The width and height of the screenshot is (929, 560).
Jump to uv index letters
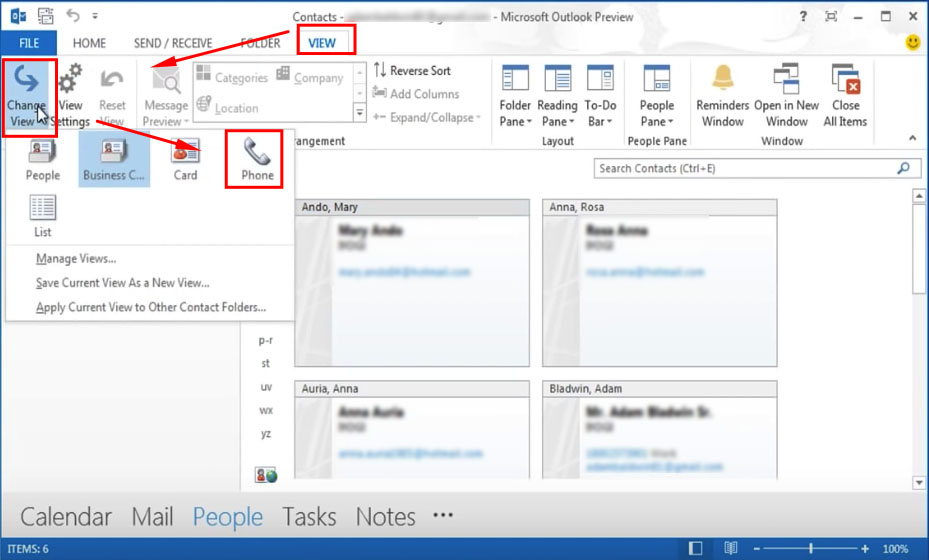coord(265,387)
